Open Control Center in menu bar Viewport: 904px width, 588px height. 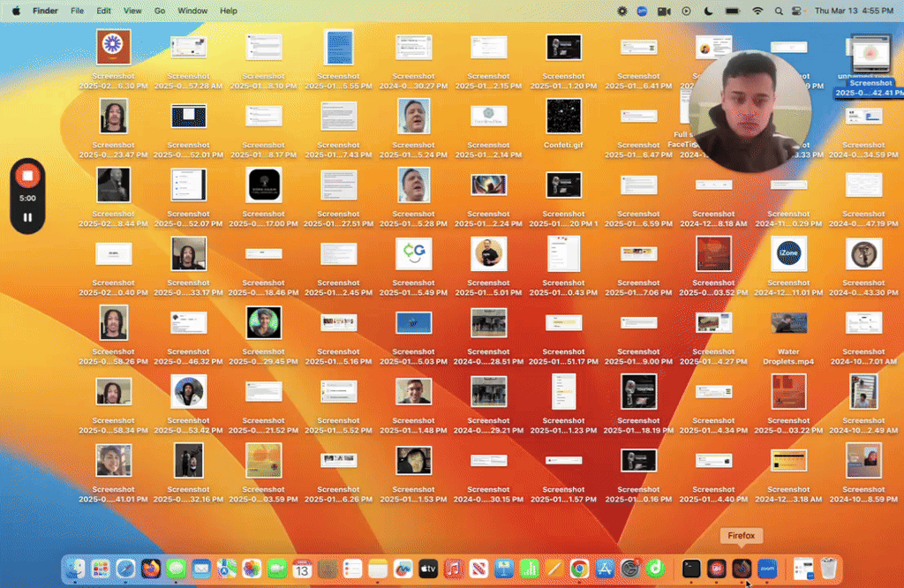pos(796,11)
